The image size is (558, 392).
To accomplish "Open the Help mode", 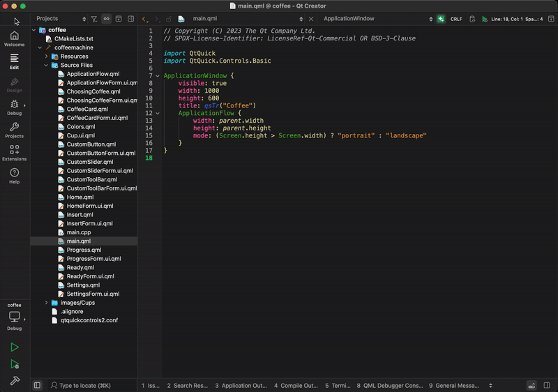I will click(14, 176).
